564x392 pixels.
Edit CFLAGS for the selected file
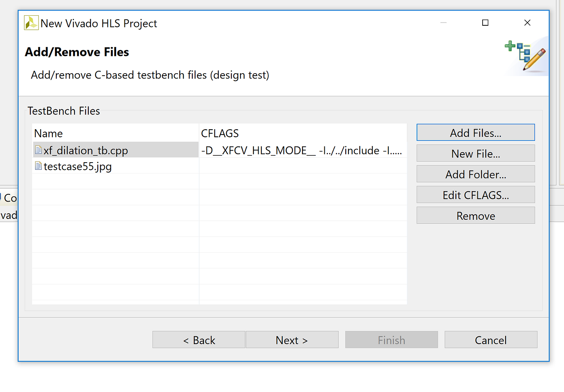(x=475, y=195)
